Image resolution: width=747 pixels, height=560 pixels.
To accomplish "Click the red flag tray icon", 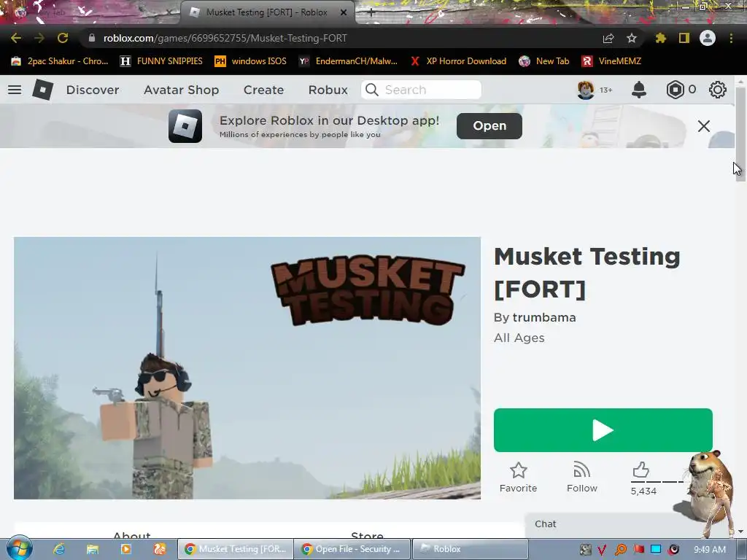I will (x=638, y=550).
